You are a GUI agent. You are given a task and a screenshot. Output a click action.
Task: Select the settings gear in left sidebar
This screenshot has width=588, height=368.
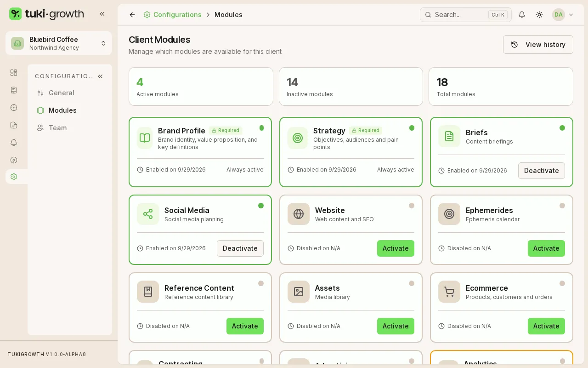click(x=14, y=177)
